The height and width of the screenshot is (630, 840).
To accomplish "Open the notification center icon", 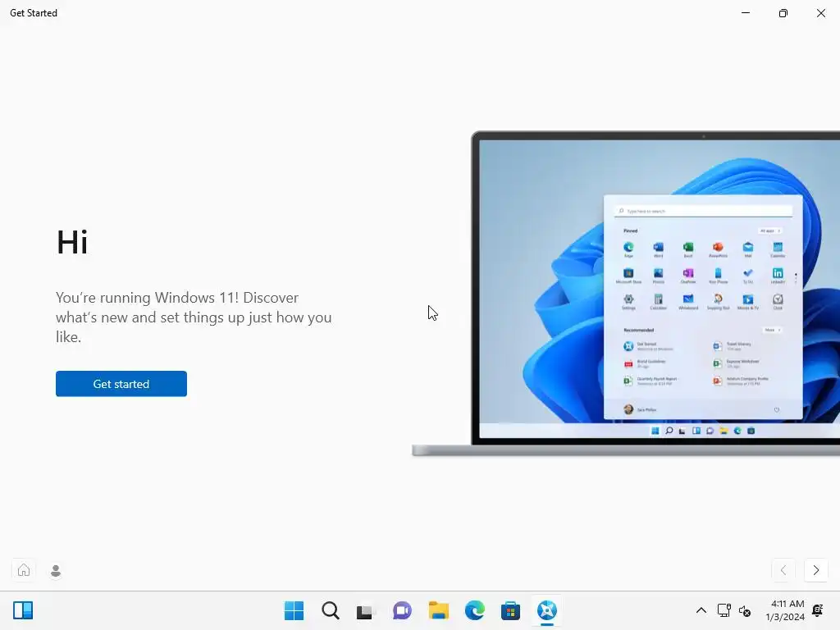I will click(x=818, y=610).
